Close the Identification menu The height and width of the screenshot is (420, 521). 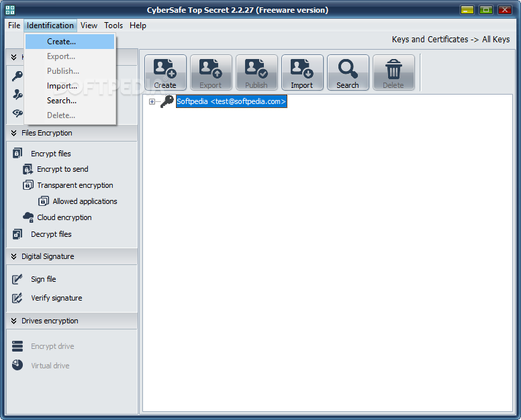pyautogui.click(x=50, y=25)
